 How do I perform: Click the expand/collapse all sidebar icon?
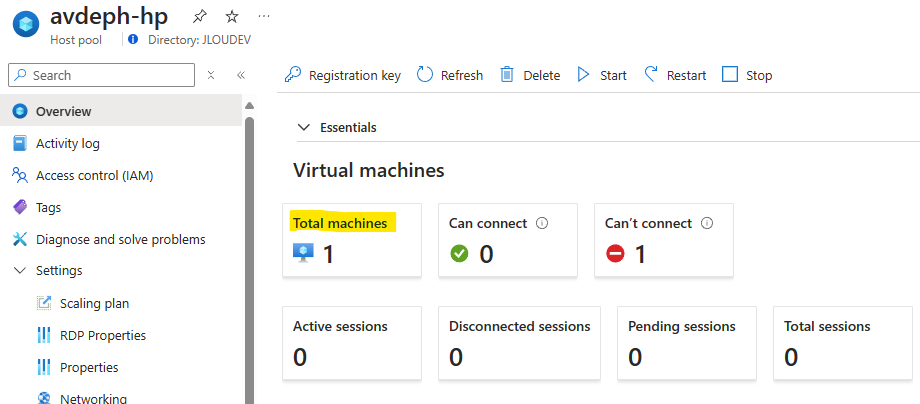[x=211, y=75]
